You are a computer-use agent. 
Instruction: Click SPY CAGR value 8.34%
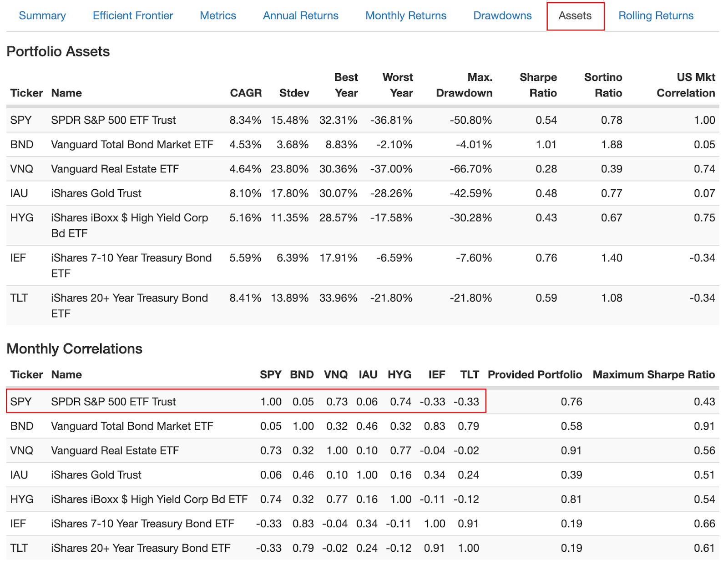(x=245, y=120)
